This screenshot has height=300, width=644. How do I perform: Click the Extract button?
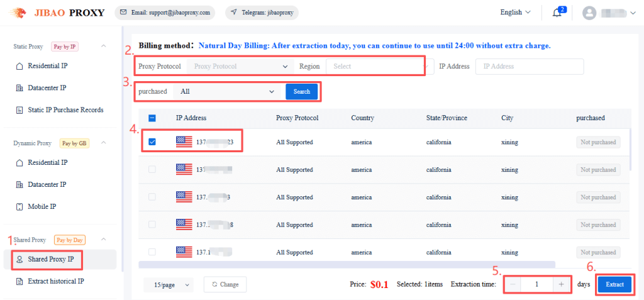click(614, 284)
